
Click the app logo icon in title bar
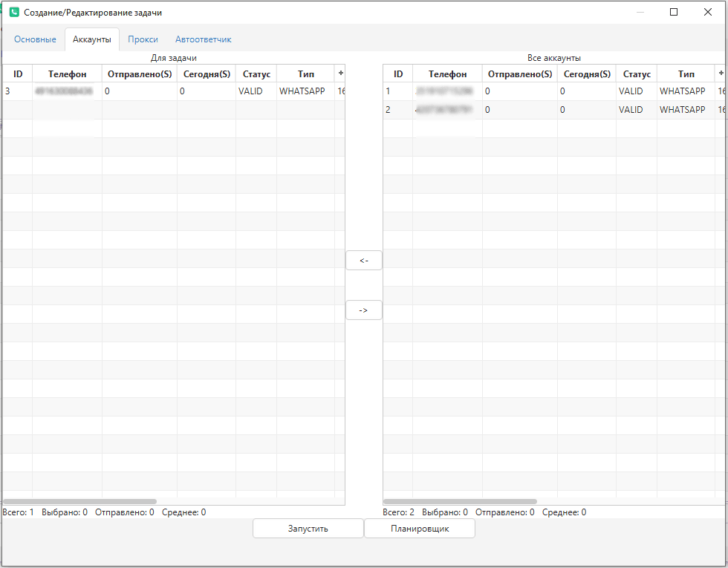(x=14, y=13)
